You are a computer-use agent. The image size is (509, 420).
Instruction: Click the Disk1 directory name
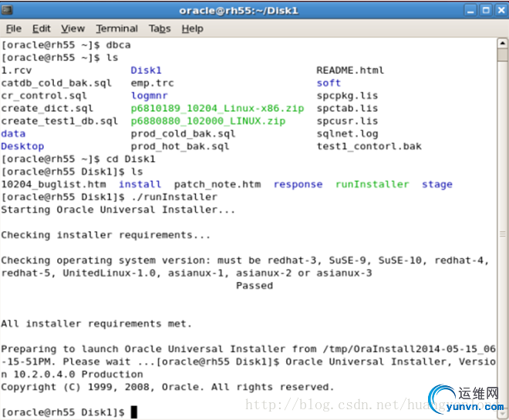point(146,70)
